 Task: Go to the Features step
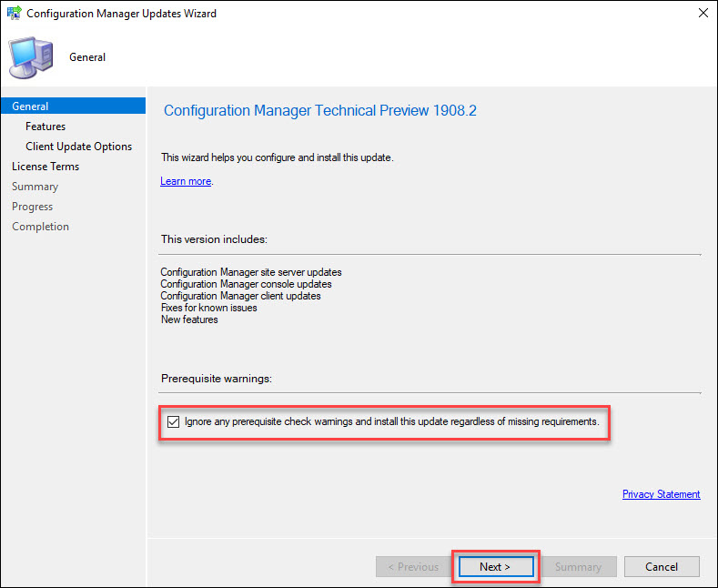coord(46,127)
